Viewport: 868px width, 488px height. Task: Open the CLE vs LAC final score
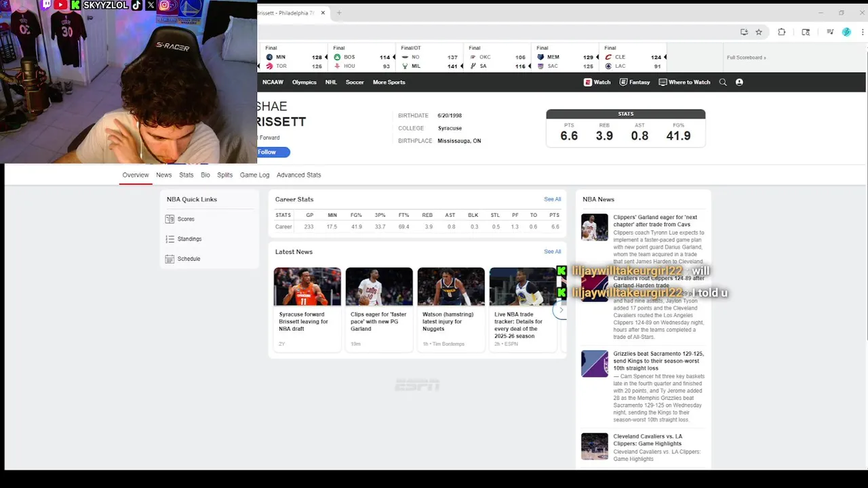633,58
